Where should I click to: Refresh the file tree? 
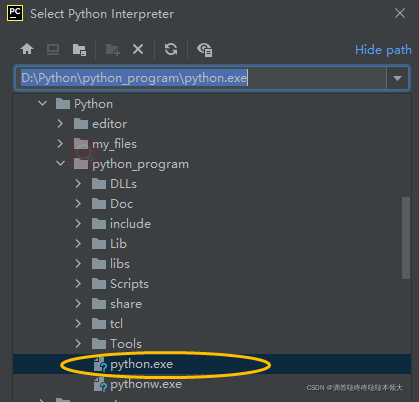coord(171,49)
